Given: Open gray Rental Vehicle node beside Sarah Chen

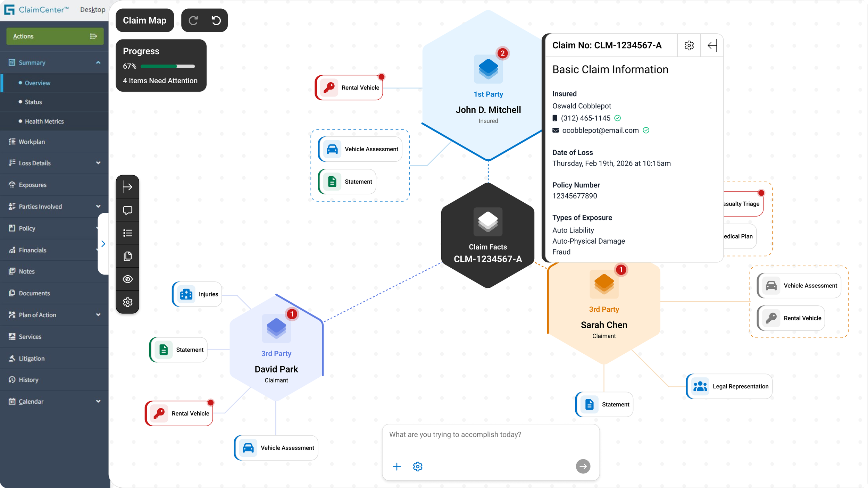Looking at the screenshot, I should pos(791,318).
